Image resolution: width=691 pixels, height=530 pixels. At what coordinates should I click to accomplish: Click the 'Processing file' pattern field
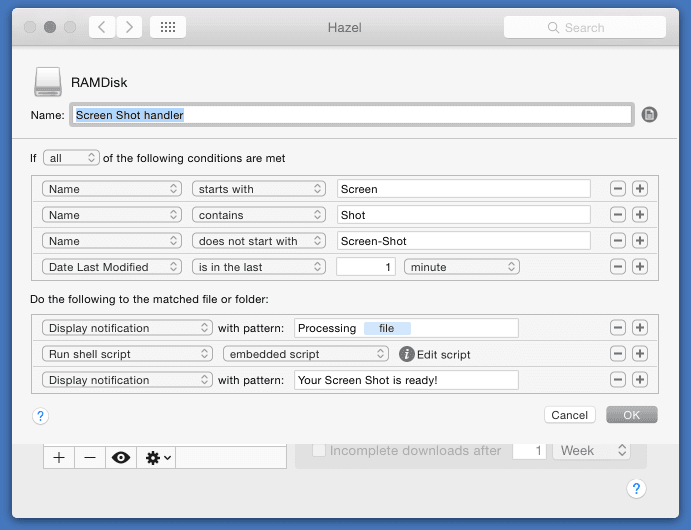tap(406, 328)
